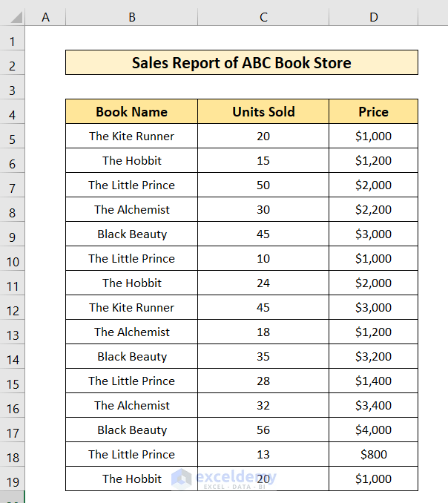This screenshot has height=503, width=448.
Task: Click the cell with 56 units sold
Action: coord(263,430)
